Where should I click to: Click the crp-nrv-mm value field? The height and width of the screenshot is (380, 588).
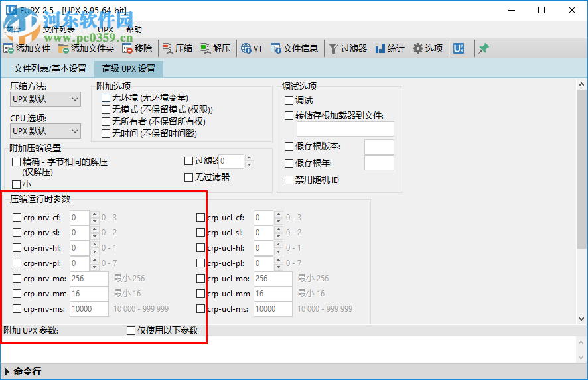pyautogui.click(x=89, y=293)
